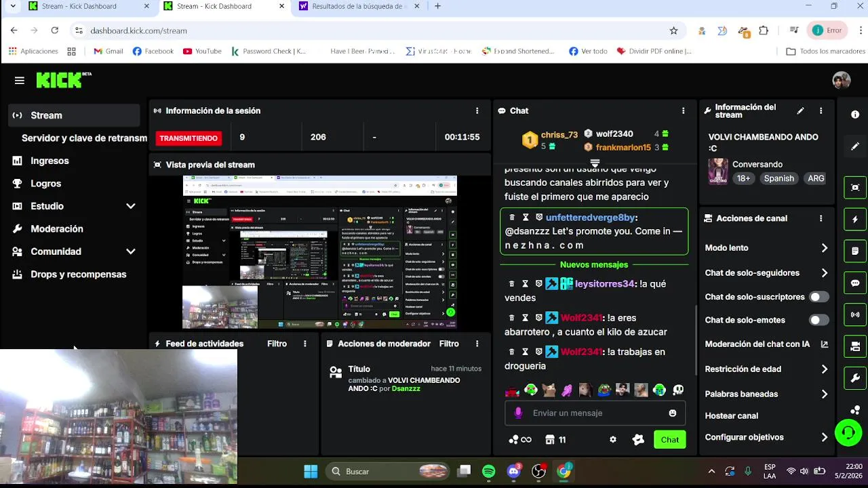This screenshot has width=868, height=488.
Task: Edit stream info with the pencil icon
Action: point(800,110)
